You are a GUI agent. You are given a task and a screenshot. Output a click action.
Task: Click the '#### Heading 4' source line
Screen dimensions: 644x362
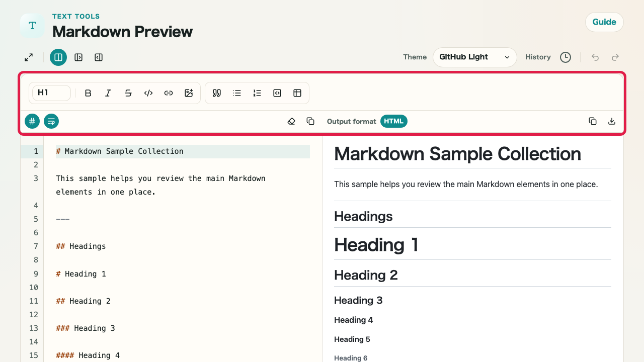pos(88,355)
